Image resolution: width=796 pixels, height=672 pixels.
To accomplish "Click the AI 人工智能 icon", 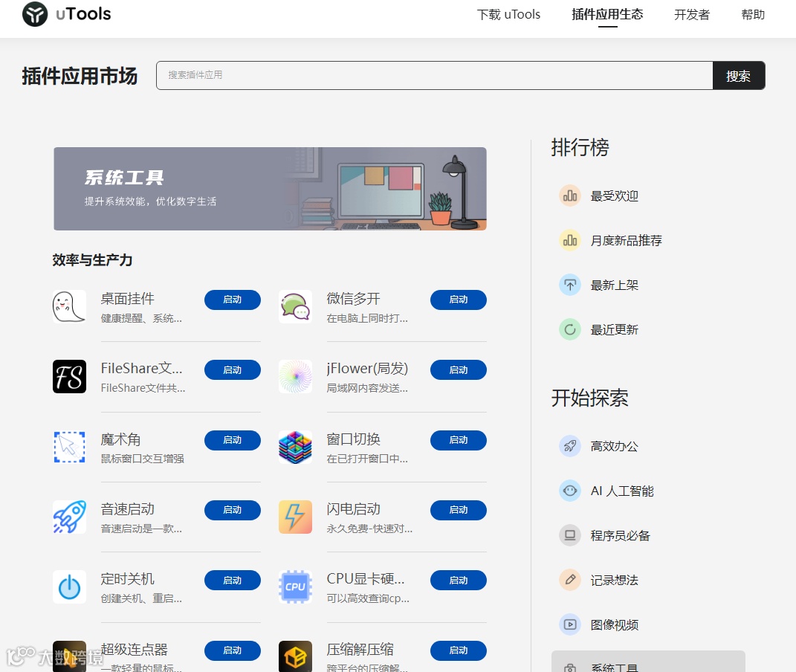I will click(x=570, y=491).
